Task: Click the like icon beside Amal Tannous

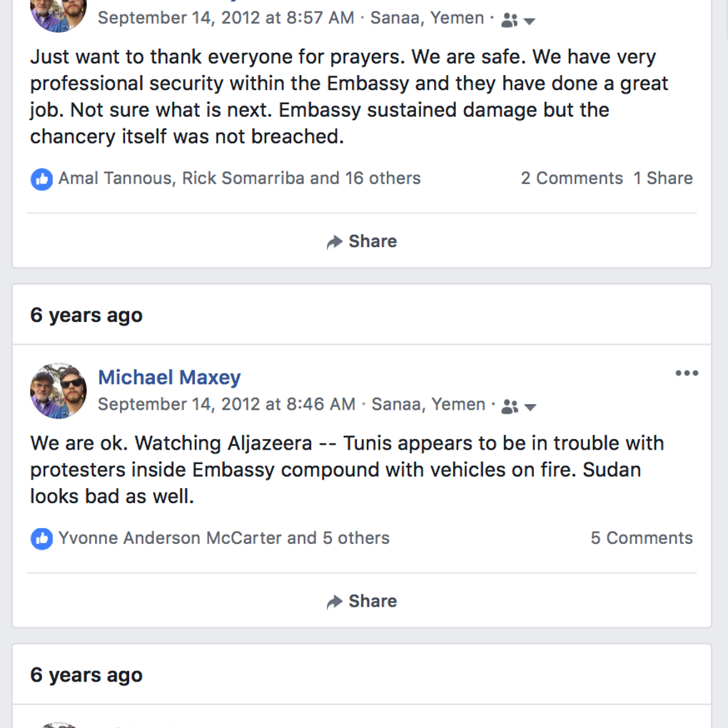Action: [41, 178]
